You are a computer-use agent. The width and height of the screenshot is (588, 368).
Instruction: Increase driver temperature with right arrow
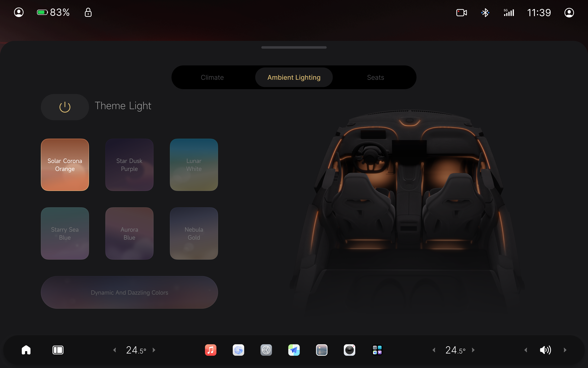154,350
